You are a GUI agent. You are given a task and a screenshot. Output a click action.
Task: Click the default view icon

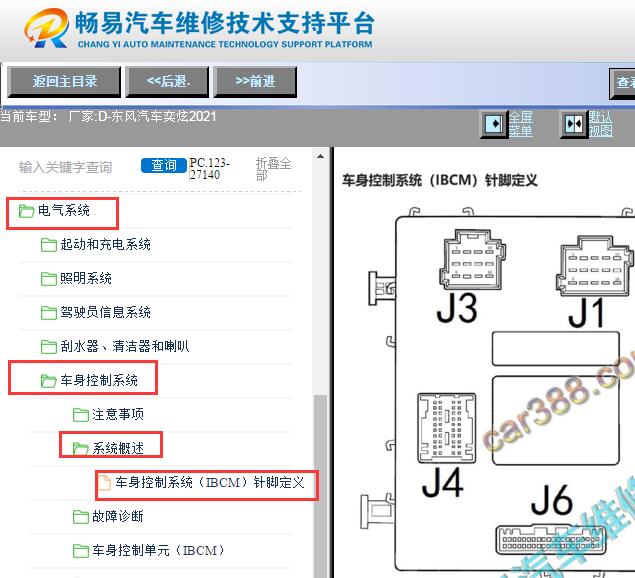574,124
